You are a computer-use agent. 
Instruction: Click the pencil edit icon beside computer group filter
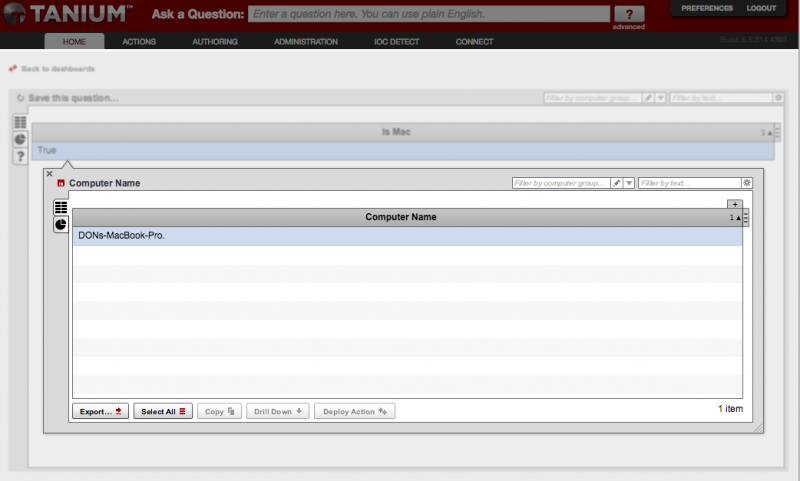click(x=617, y=183)
